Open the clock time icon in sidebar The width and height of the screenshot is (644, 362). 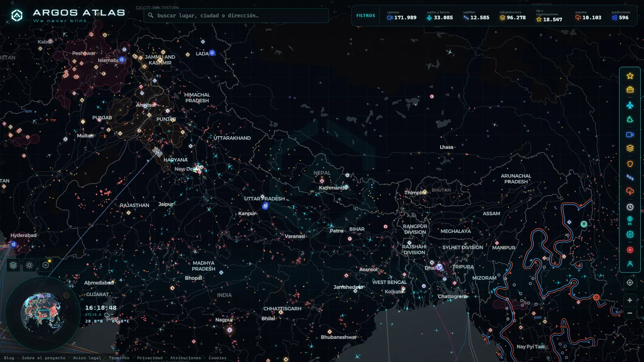pos(630,207)
